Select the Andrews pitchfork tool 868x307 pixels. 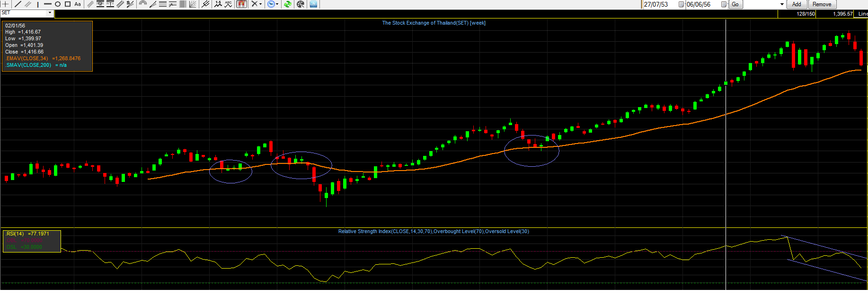click(x=206, y=4)
